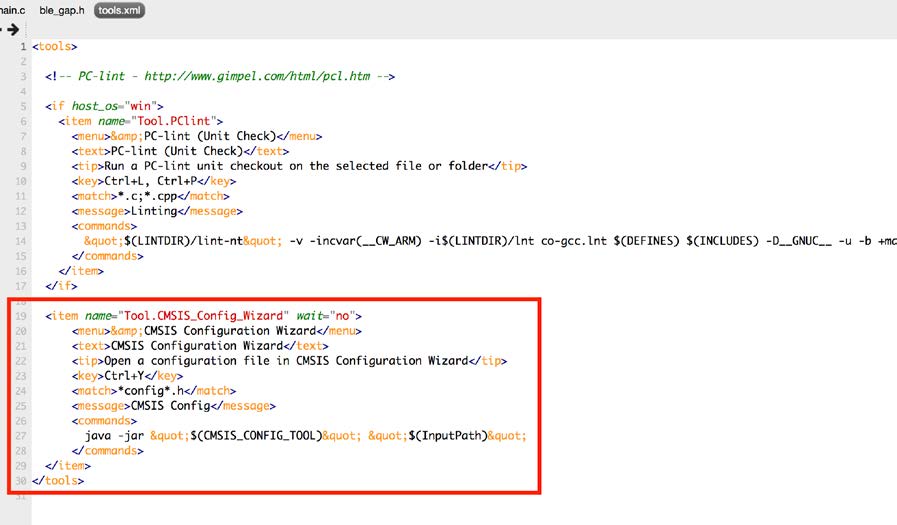Click the opening <tools> tag on line 1

[54, 46]
